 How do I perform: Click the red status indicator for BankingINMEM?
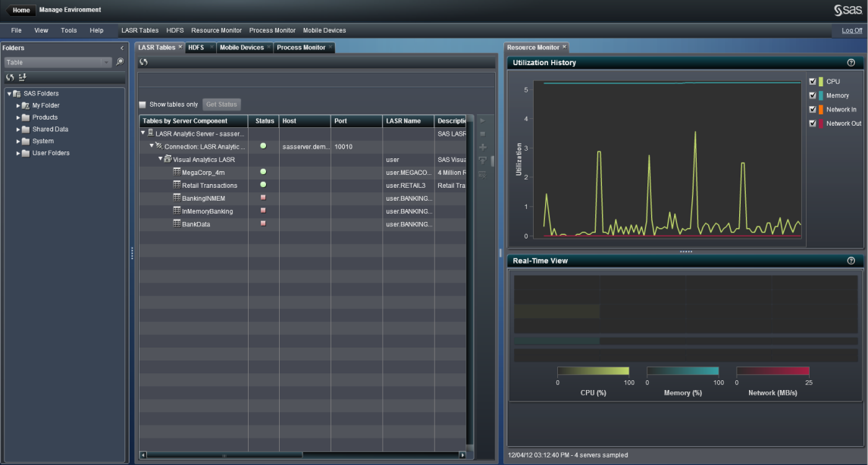coord(264,198)
